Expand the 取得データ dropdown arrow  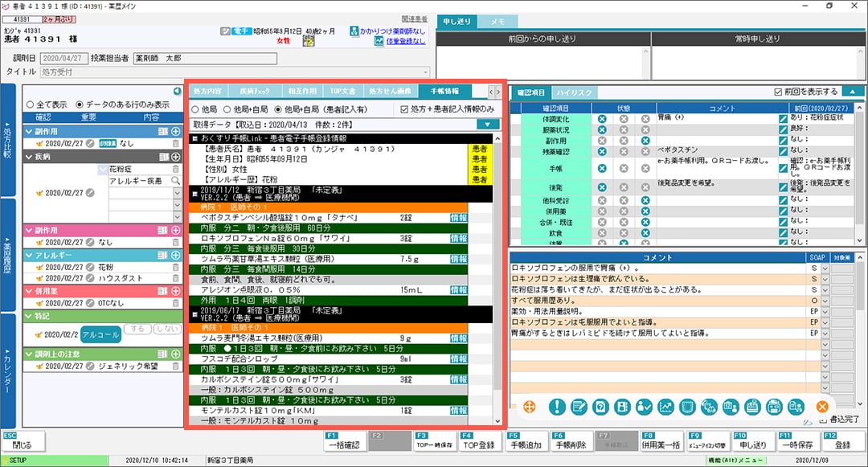(488, 125)
